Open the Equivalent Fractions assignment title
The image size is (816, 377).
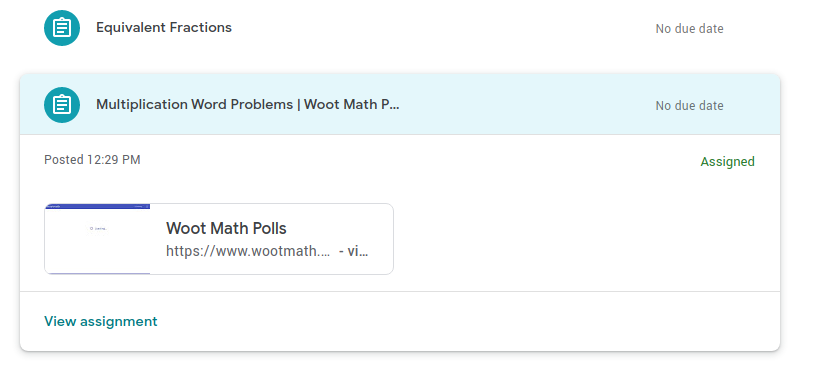164,28
